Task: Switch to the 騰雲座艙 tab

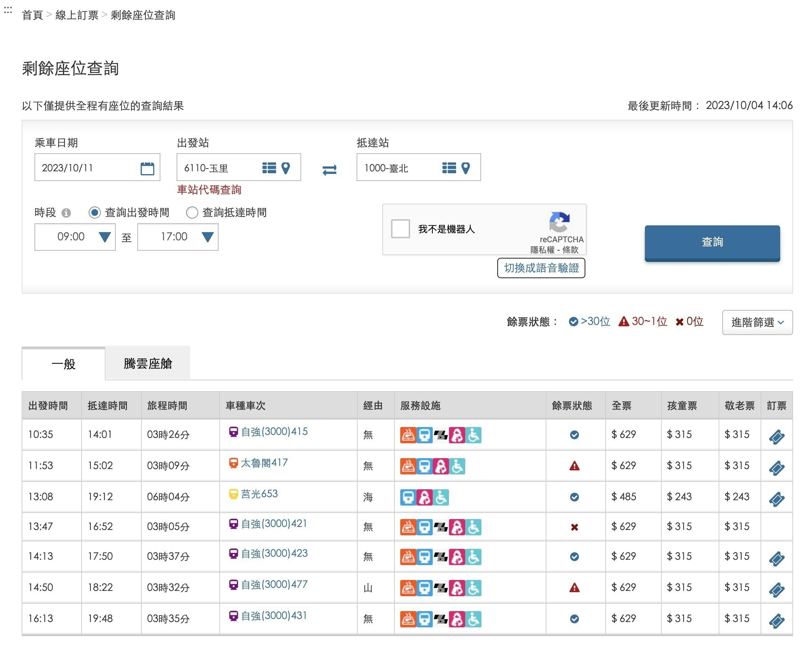Action: [148, 363]
